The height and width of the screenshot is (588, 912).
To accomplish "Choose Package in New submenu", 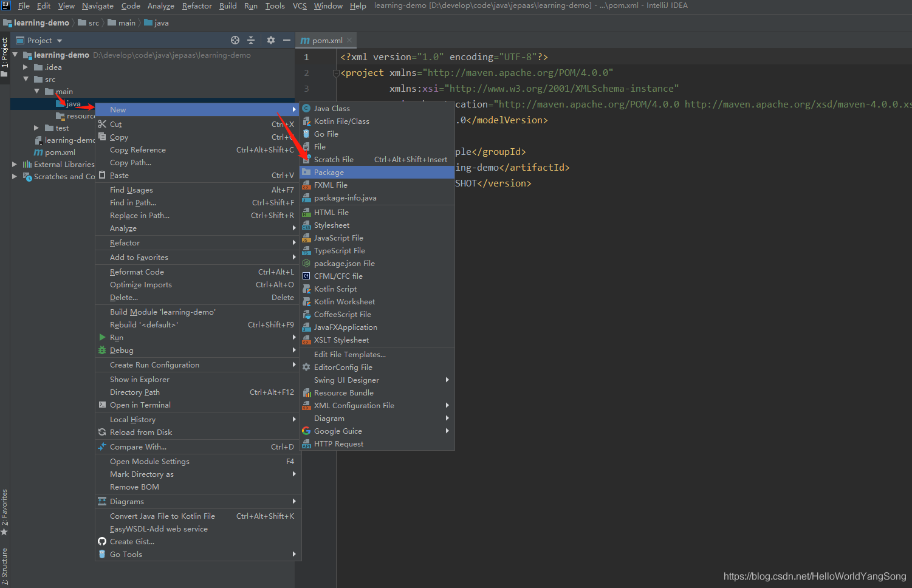I will [377, 172].
